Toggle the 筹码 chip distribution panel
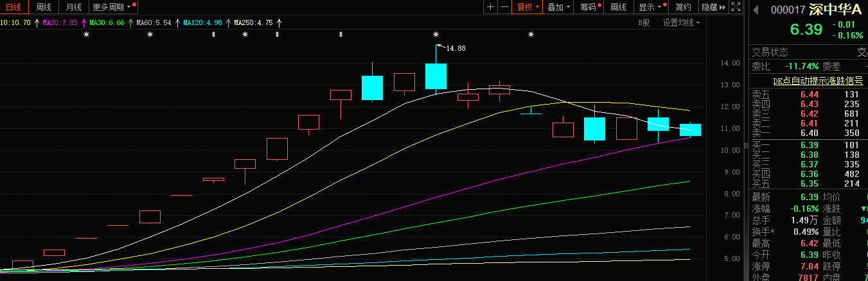The height and width of the screenshot is (281, 868). (589, 7)
